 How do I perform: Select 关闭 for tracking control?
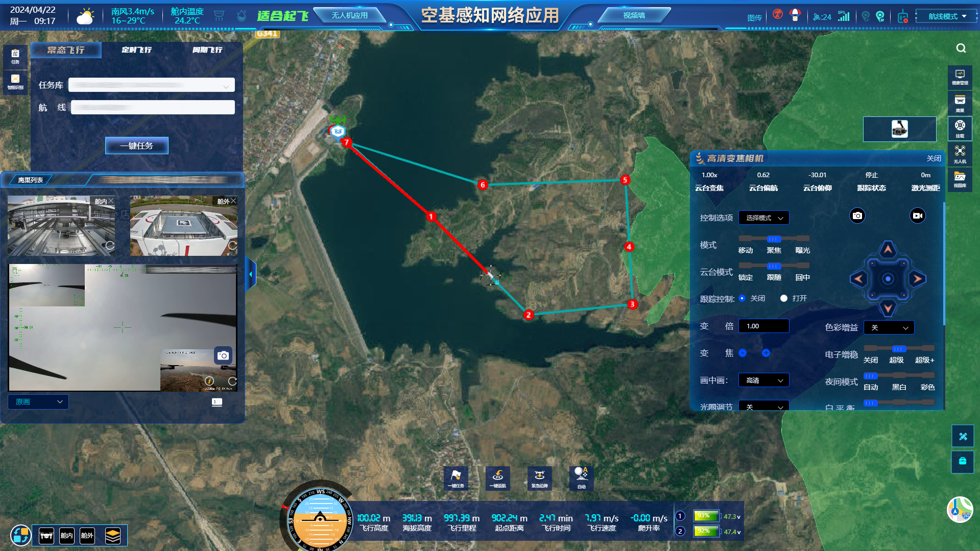tap(742, 298)
